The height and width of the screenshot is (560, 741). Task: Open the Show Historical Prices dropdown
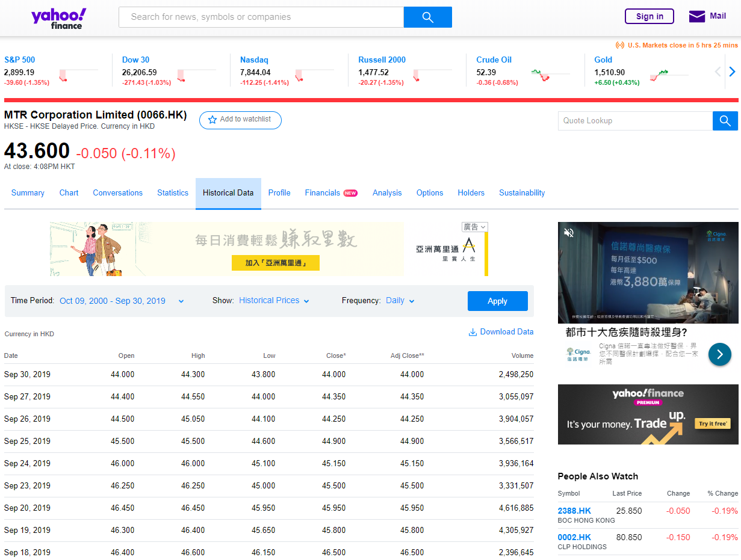(x=274, y=301)
